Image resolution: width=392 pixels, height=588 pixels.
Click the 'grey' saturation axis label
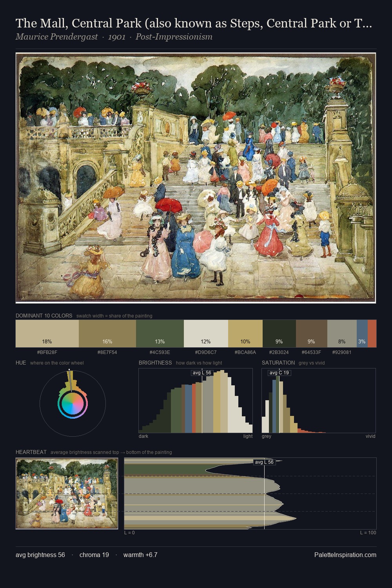(267, 436)
